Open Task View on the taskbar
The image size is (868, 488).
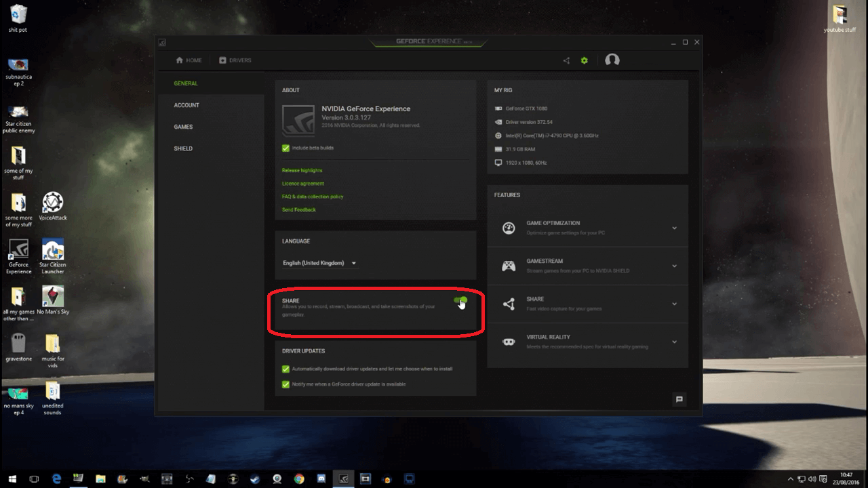point(34,478)
